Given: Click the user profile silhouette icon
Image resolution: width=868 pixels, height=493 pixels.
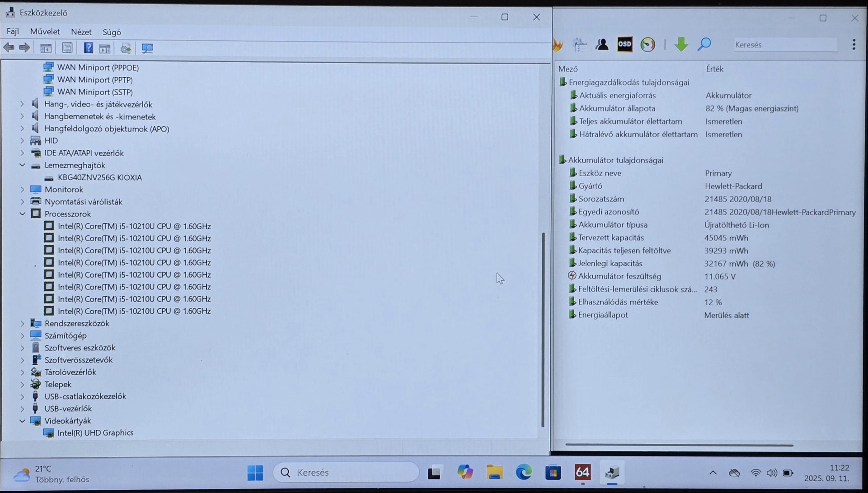Looking at the screenshot, I should [x=602, y=44].
